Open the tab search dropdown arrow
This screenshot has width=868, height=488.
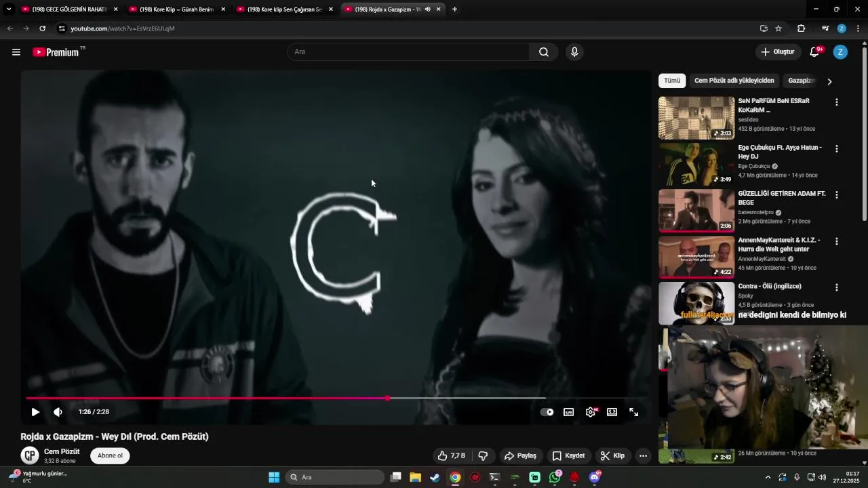(x=8, y=9)
